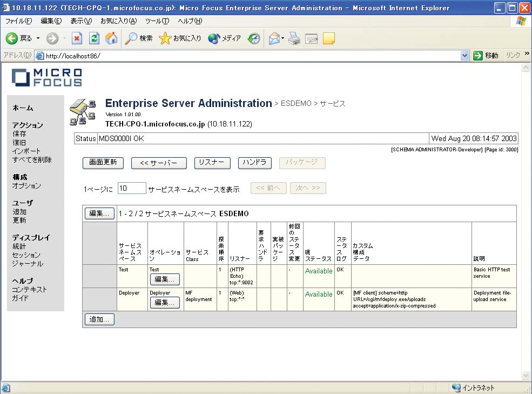Click the ジャーナル sidebar link
This screenshot has width=532, height=394.
click(x=28, y=264)
